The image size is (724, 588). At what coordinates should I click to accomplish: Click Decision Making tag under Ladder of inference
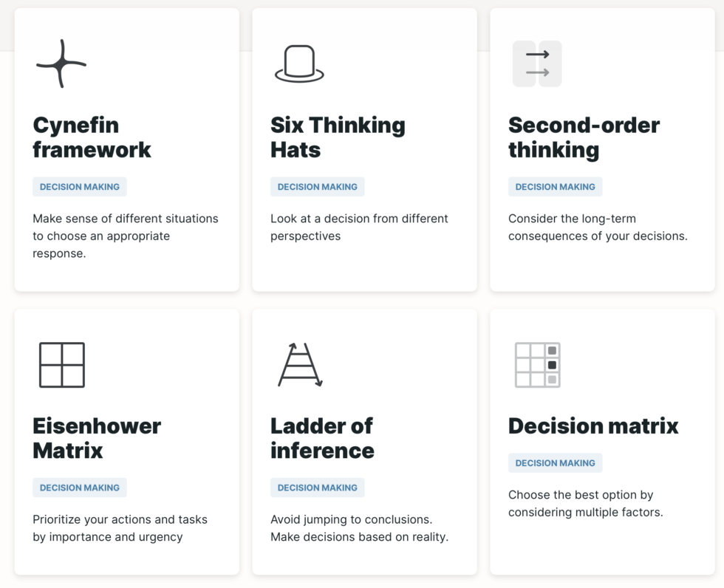coord(318,488)
